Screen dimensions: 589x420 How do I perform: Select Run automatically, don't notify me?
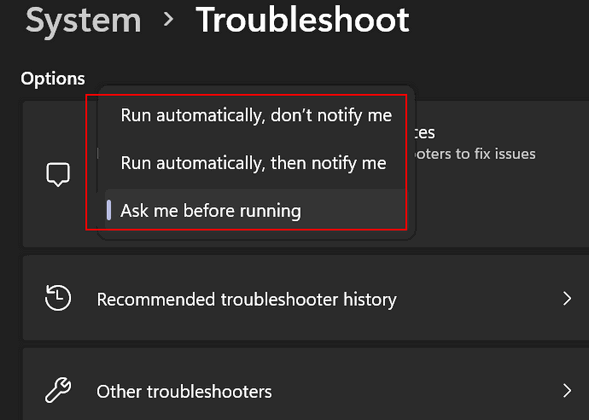click(x=256, y=115)
